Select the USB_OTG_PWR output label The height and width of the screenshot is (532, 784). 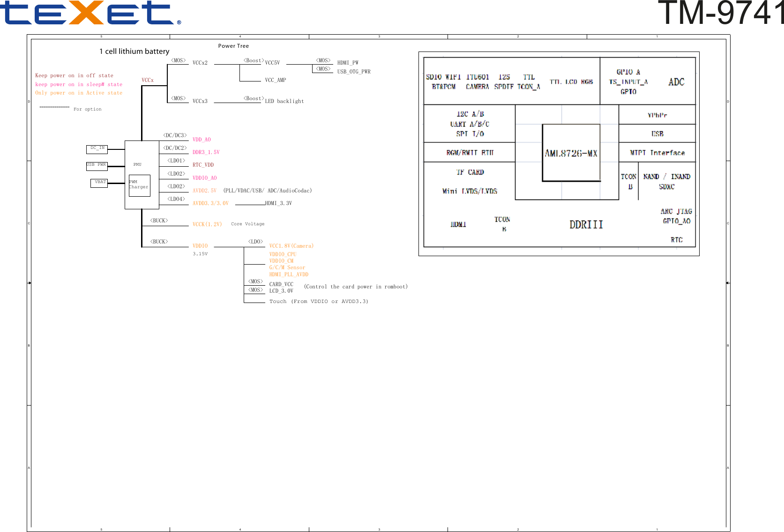click(354, 72)
